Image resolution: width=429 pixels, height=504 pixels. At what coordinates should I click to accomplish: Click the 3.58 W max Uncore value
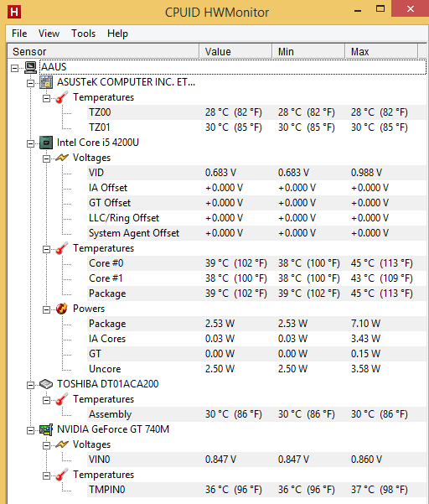[365, 369]
